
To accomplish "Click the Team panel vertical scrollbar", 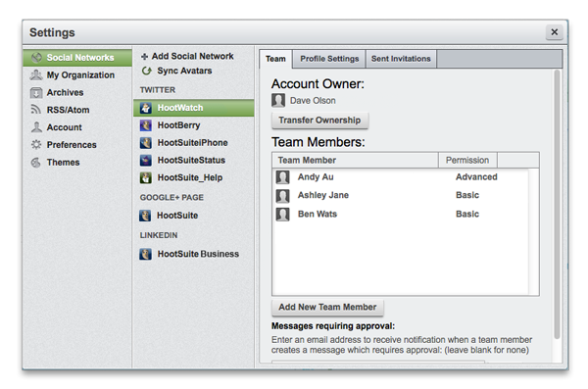I will pos(558,205).
